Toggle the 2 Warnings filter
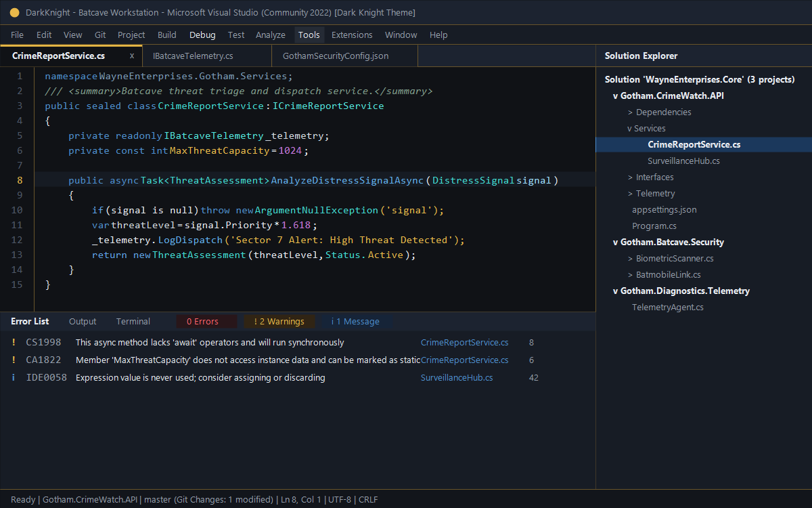Screen dimensions: 812x508 [280, 322]
